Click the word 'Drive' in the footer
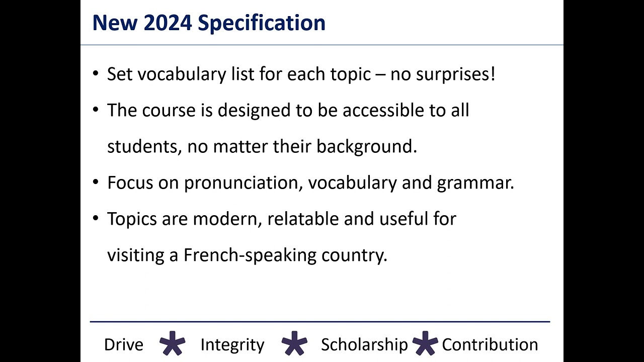The image size is (644, 362). (124, 344)
